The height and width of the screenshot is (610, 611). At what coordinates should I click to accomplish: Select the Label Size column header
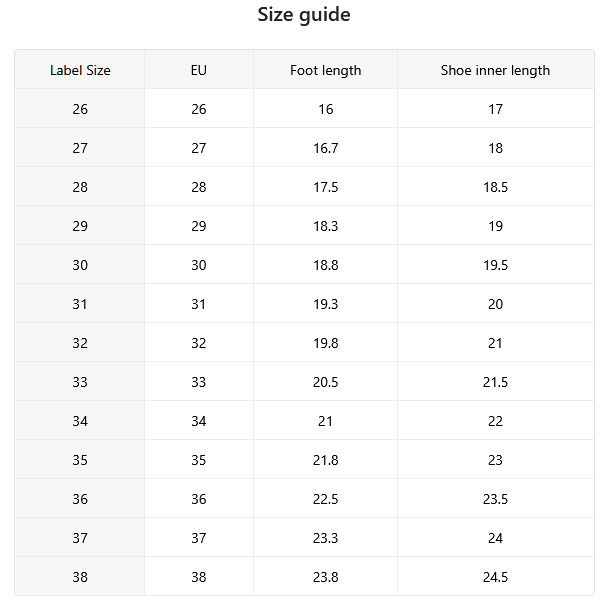(80, 70)
